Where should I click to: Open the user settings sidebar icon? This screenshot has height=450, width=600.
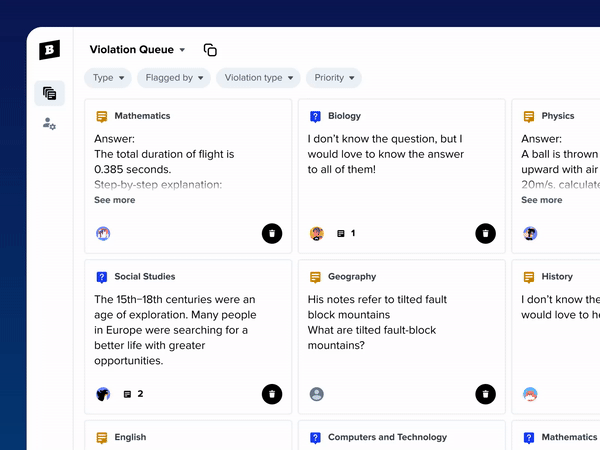[49, 124]
